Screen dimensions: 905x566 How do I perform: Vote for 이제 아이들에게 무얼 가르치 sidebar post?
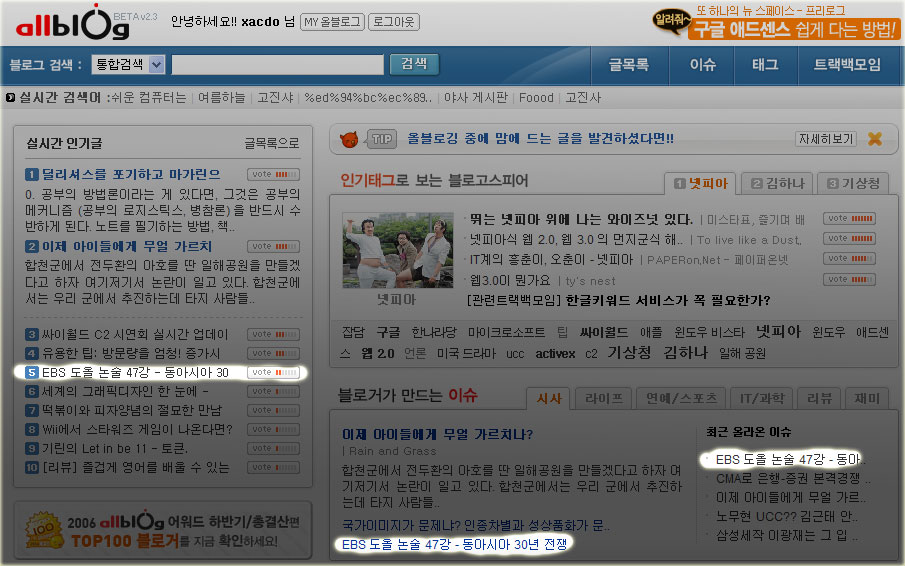click(x=274, y=246)
